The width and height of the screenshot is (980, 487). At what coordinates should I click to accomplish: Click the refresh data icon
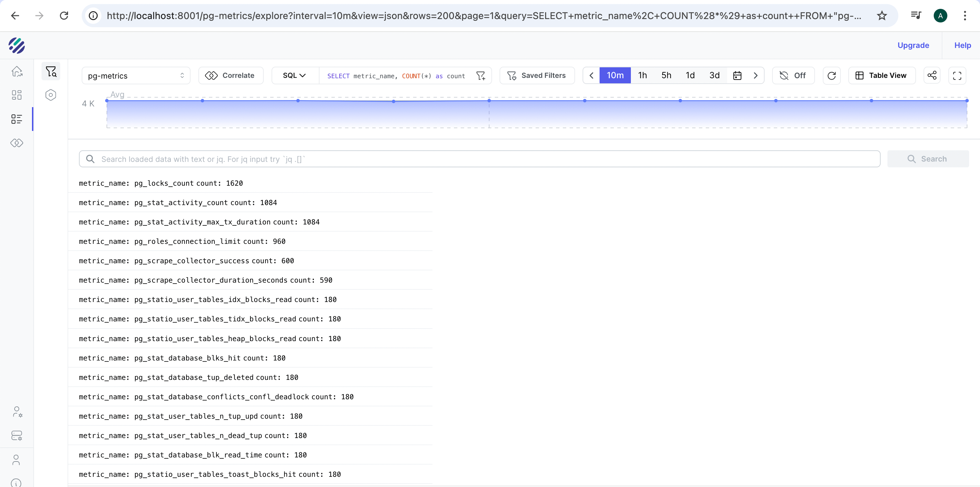831,75
